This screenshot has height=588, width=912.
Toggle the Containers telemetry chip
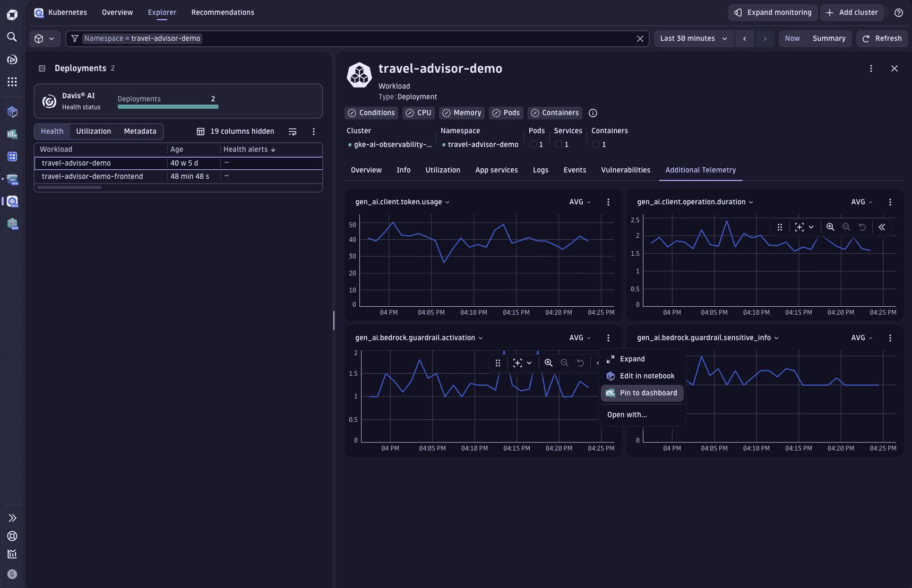tap(554, 113)
